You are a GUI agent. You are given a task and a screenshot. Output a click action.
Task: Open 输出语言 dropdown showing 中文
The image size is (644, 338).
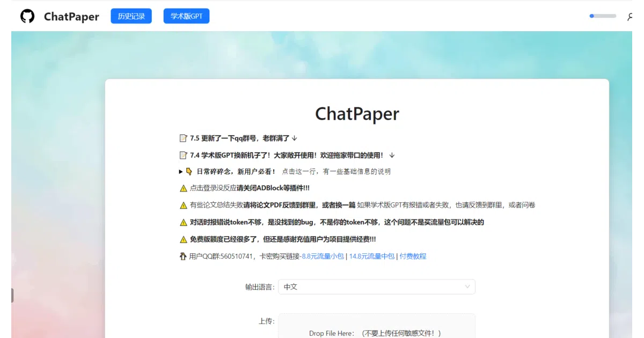[x=377, y=287]
